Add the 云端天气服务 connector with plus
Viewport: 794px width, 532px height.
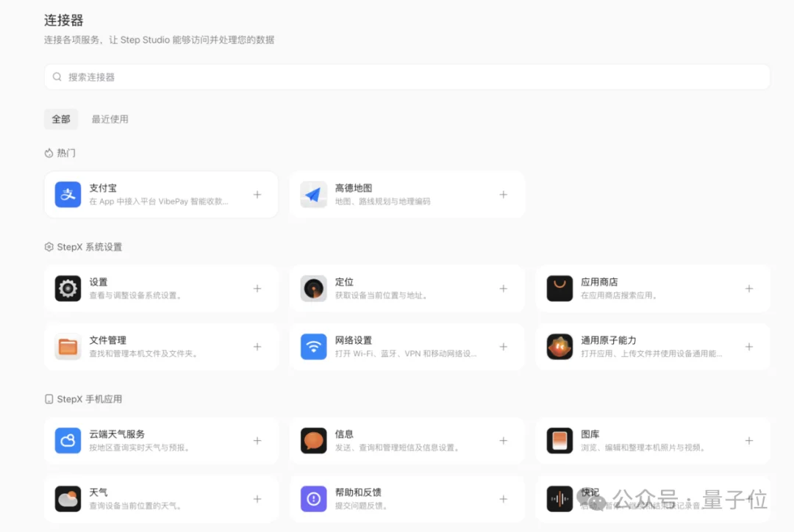[x=257, y=440]
